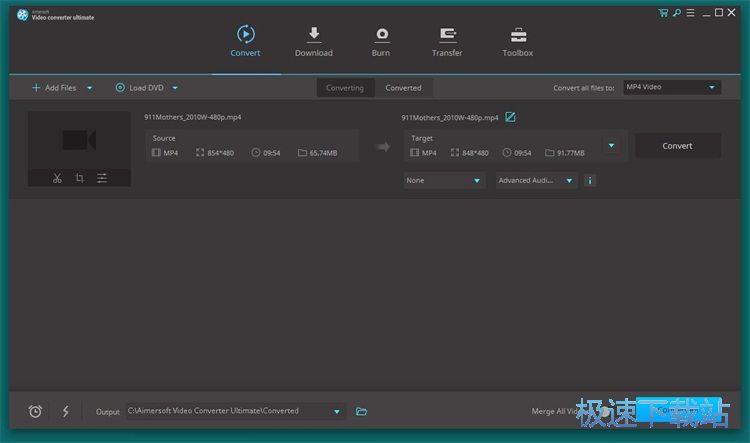Click the shopping cart purchase icon

[663, 12]
